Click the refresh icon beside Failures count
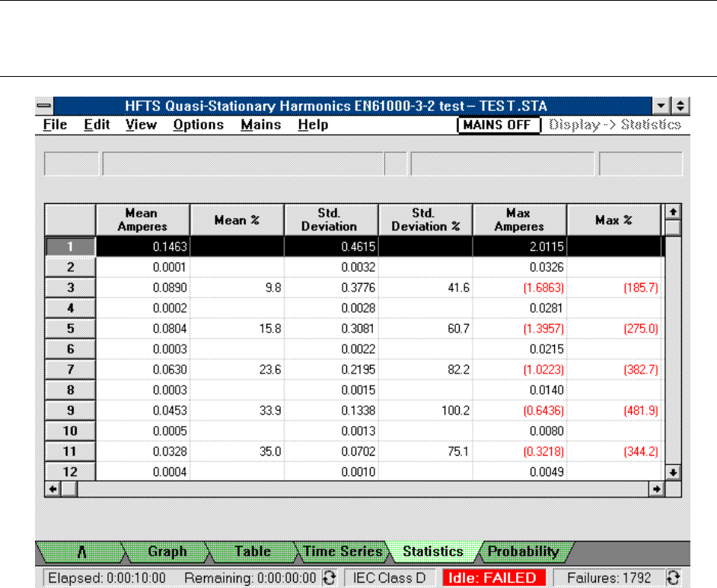717x588 pixels. click(672, 577)
